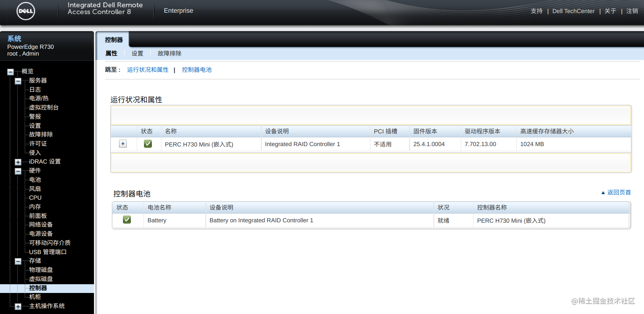The image size is (644, 314).
Task: Click the return-to-top arrow icon
Action: point(603,193)
